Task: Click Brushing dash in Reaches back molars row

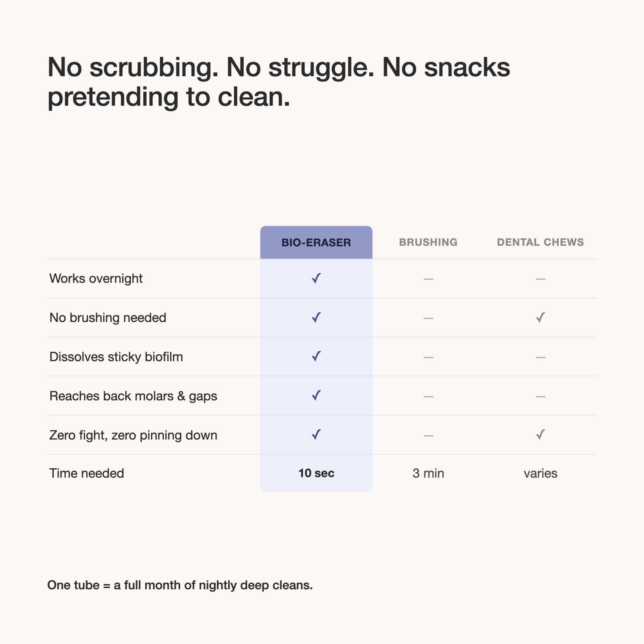Action: coord(428,397)
